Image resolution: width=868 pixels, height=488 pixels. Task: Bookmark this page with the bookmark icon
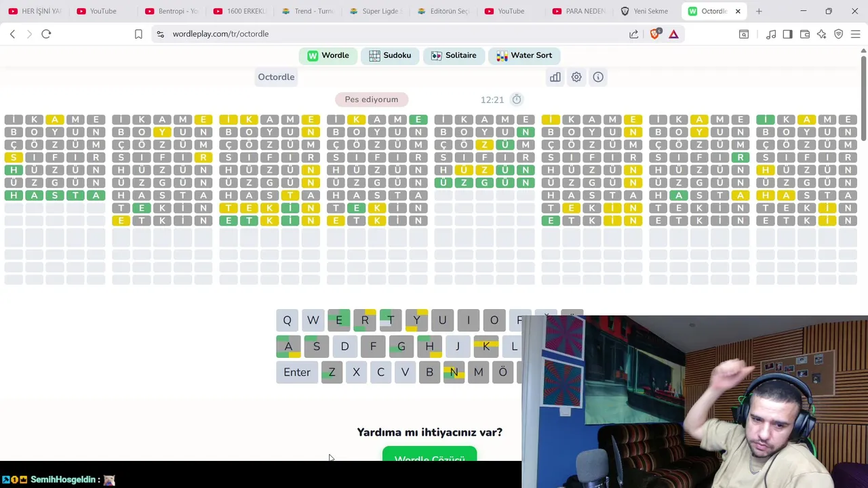138,34
